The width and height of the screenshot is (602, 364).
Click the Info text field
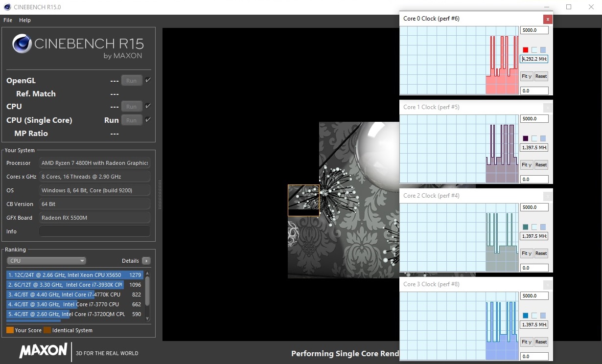(94, 231)
